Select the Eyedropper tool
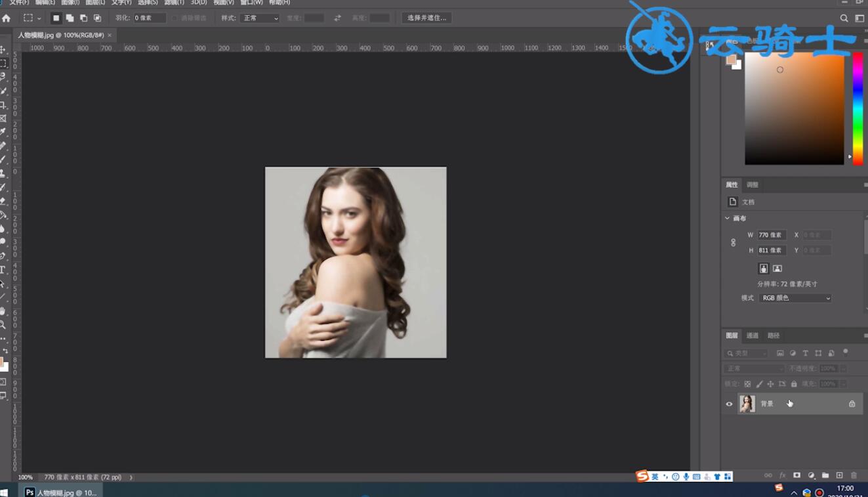 coord(3,132)
